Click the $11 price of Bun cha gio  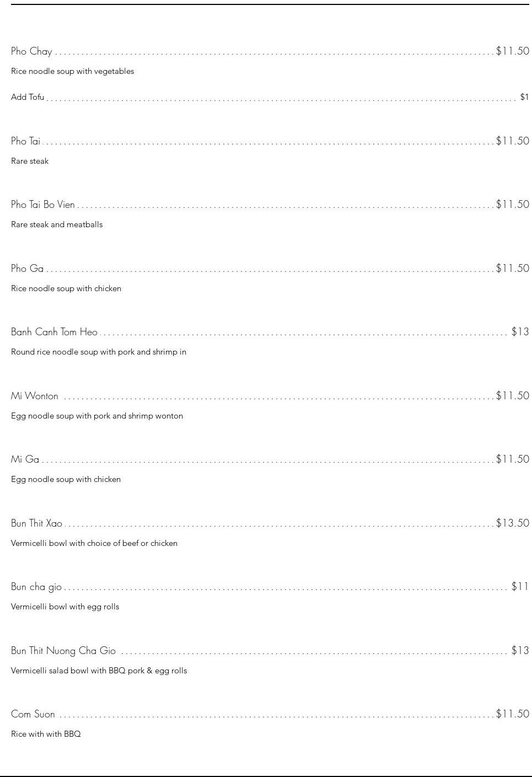[x=520, y=587]
